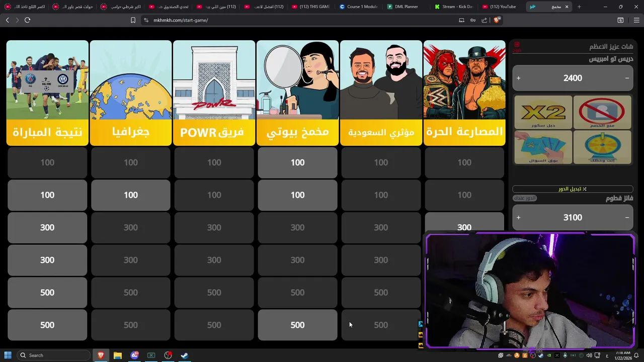Decrease the 2400 team score with minus
The width and height of the screenshot is (644, 362).
pos(627,78)
